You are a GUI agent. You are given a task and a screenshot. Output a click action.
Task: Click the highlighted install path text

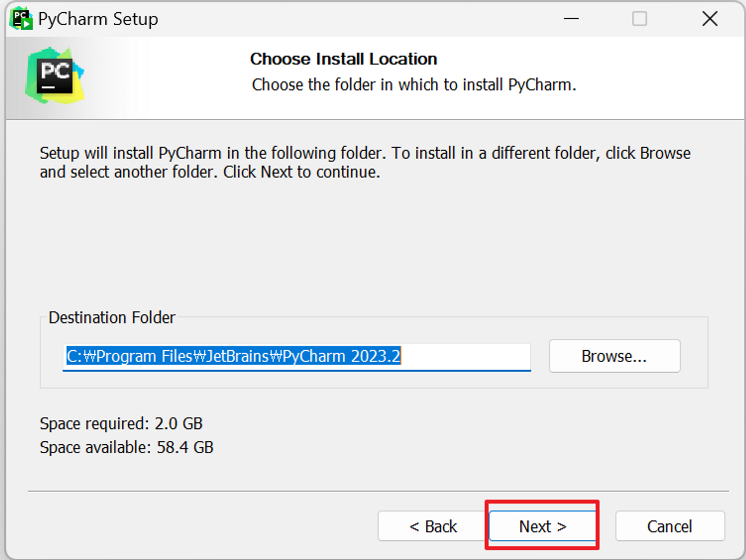coord(233,356)
